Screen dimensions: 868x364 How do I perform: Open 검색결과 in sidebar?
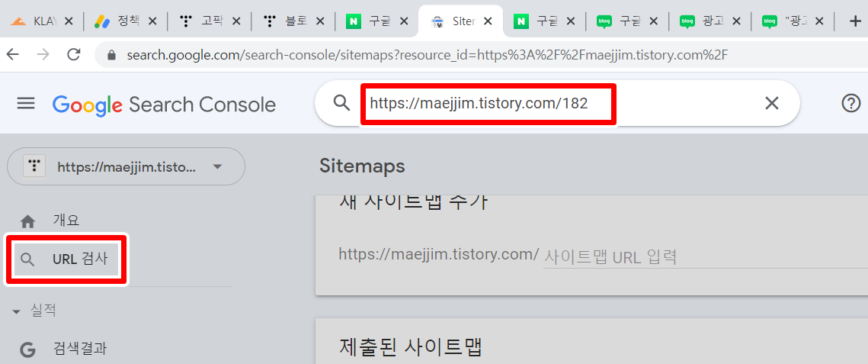click(x=80, y=349)
